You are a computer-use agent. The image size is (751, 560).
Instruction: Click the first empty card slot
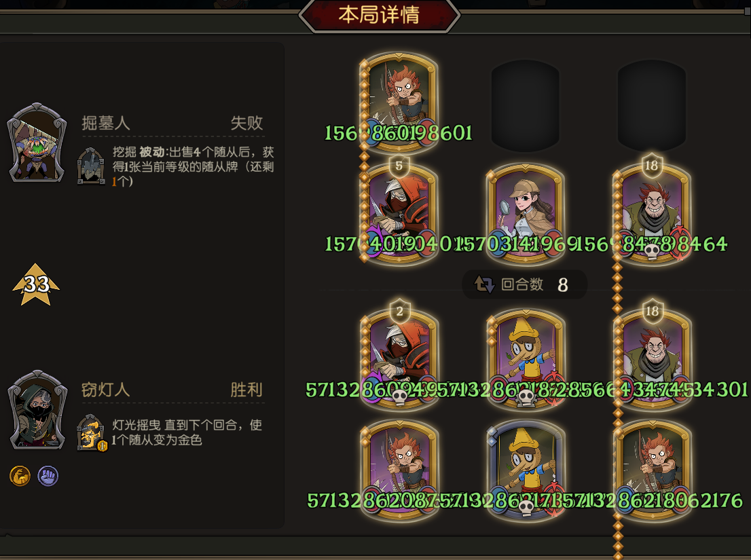point(526,105)
